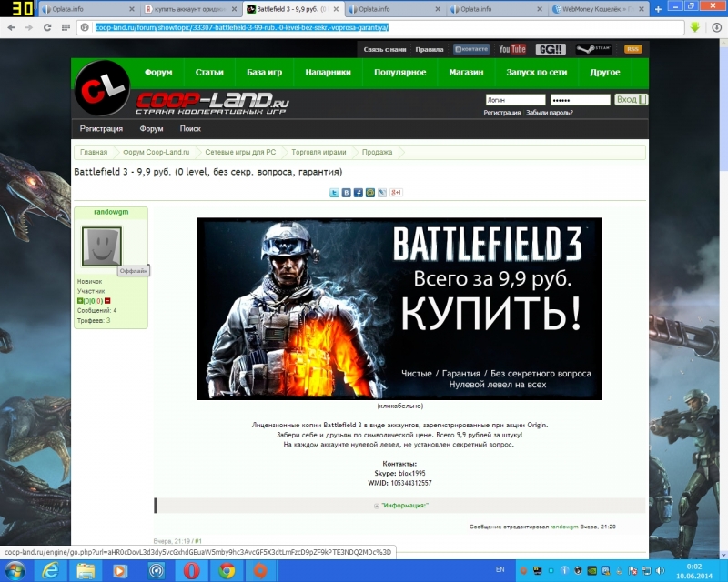
Task: Click the "Трофеев: 3" trophies count
Action: [x=94, y=321]
